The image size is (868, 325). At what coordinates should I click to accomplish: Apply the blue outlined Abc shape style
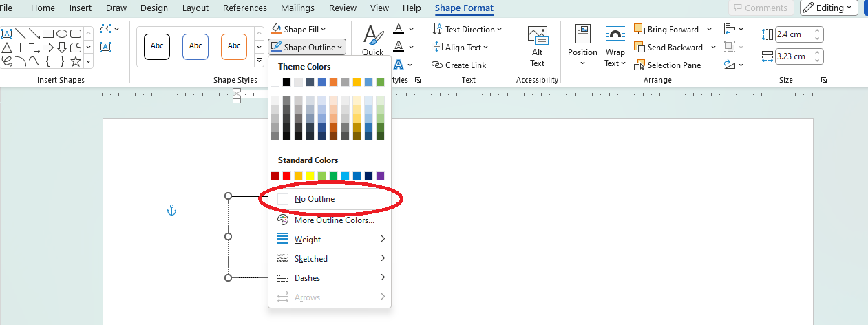[195, 46]
